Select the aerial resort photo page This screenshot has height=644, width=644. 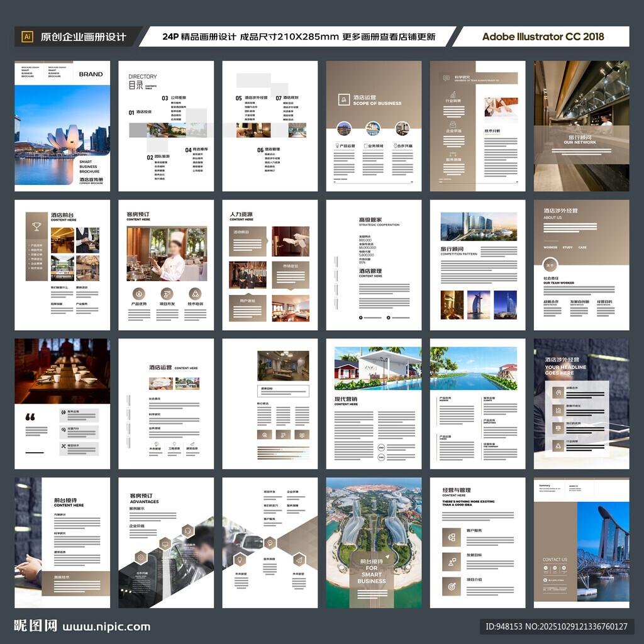pyautogui.click(x=374, y=543)
